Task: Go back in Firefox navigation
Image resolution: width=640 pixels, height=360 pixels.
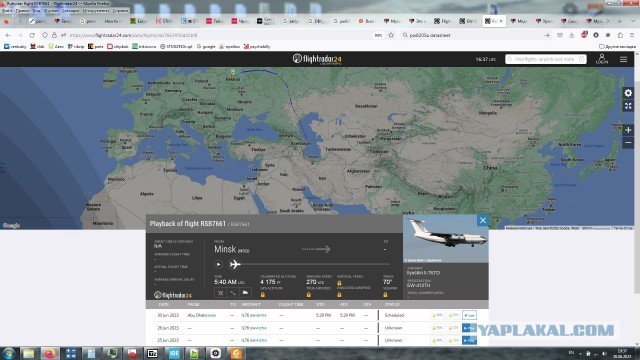Action: coord(8,36)
